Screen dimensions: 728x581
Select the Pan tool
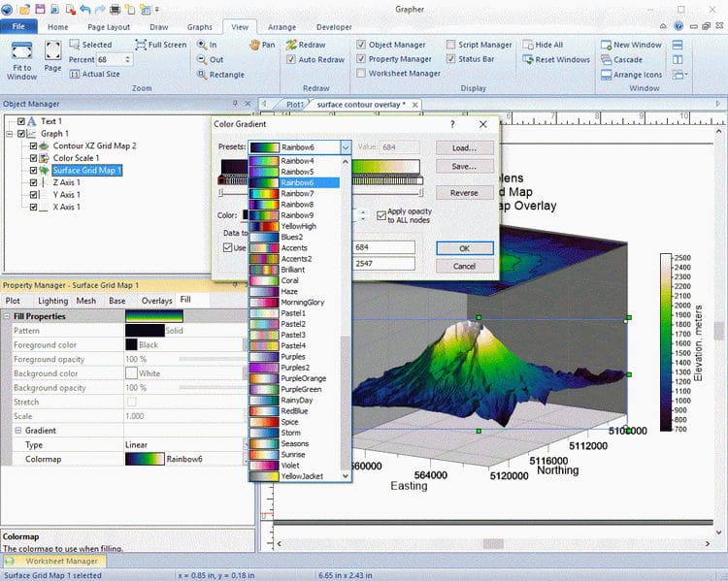pos(262,45)
